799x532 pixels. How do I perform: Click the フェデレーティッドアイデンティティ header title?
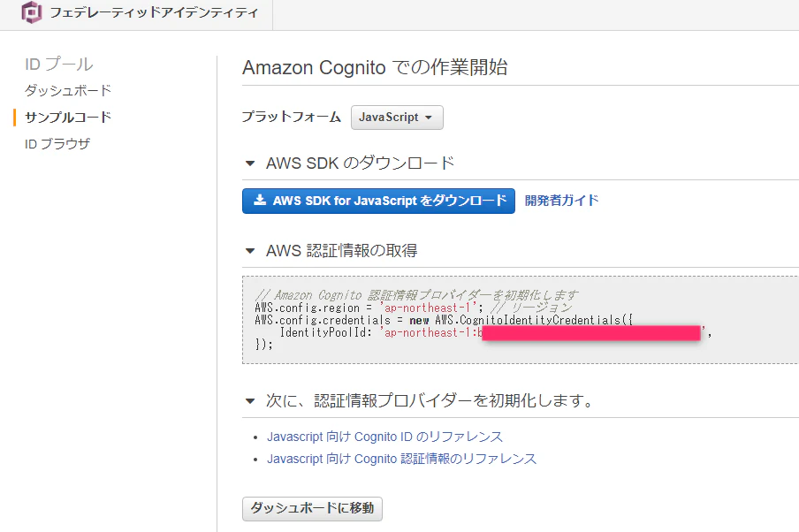(154, 12)
